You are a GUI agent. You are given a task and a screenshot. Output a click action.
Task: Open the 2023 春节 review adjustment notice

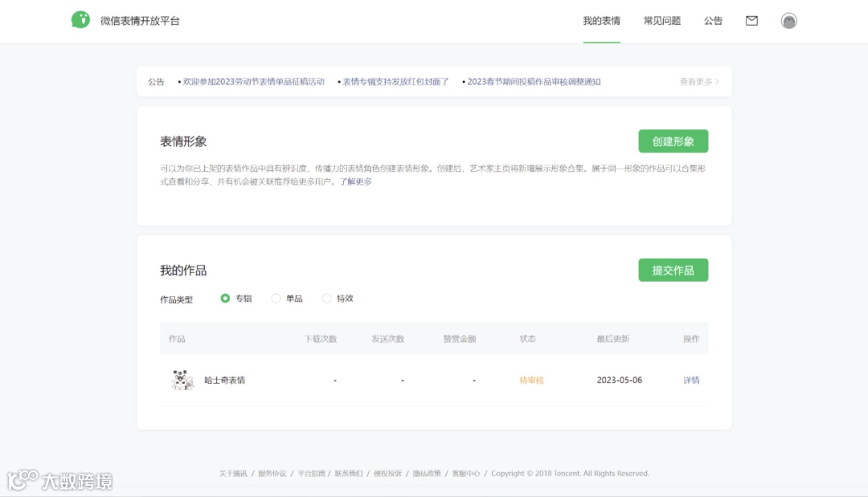coord(534,81)
